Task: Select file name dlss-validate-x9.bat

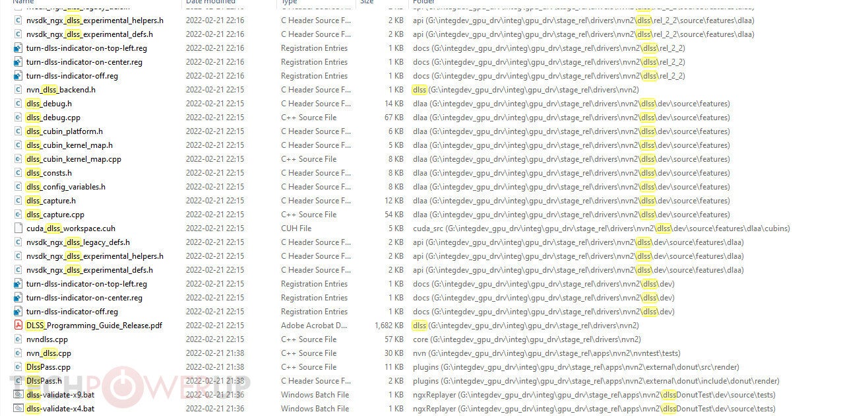Action: coord(60,395)
